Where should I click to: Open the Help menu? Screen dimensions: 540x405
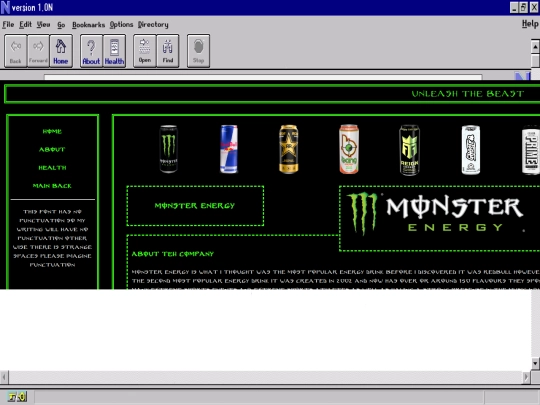pyautogui.click(x=530, y=24)
